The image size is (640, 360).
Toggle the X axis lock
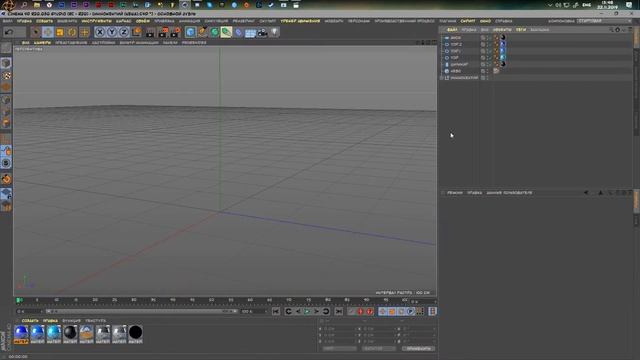pyautogui.click(x=100, y=32)
